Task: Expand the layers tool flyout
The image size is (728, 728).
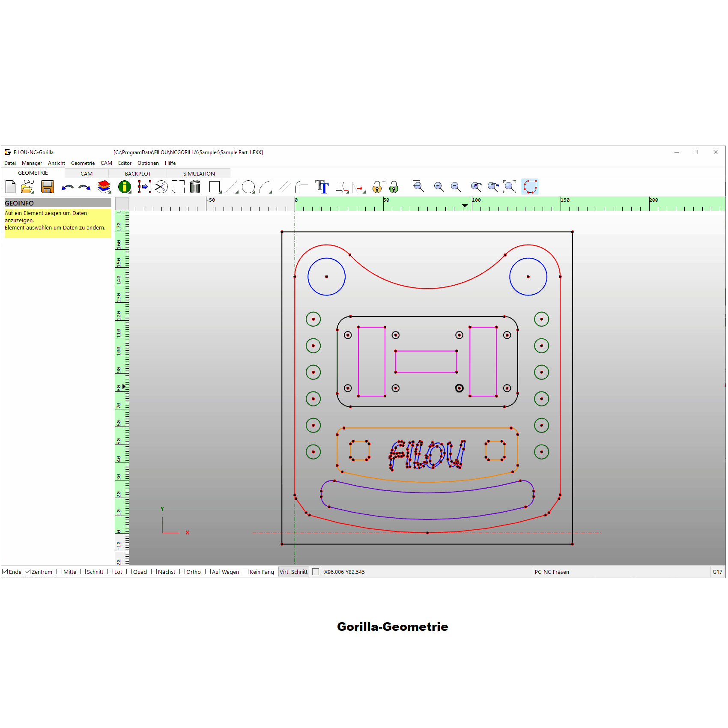Action: tap(104, 187)
